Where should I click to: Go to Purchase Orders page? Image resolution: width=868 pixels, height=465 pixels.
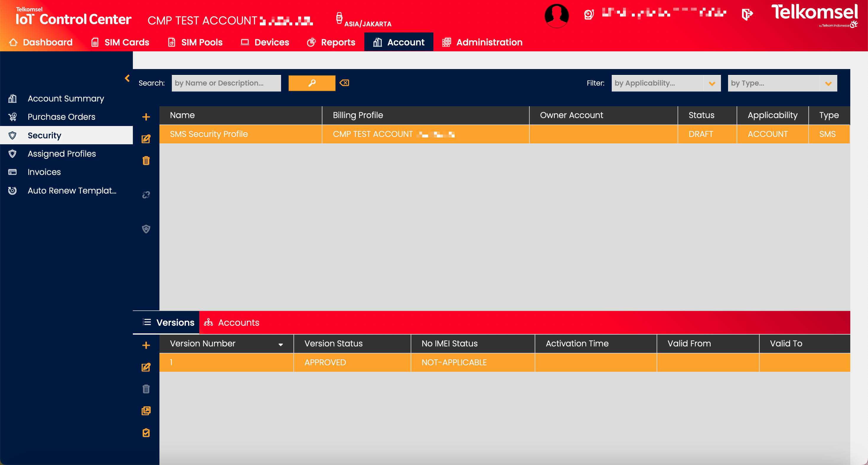pyautogui.click(x=61, y=117)
